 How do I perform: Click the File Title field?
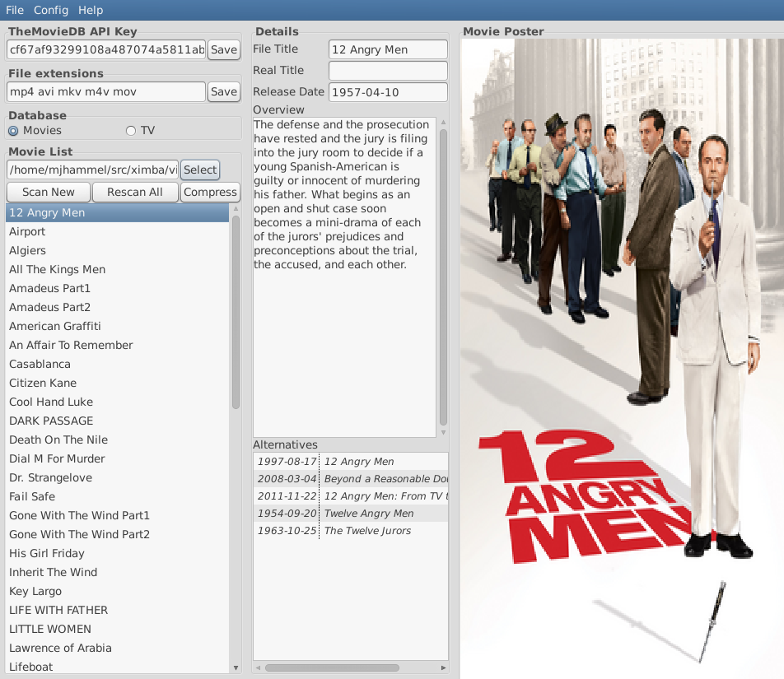(x=388, y=49)
